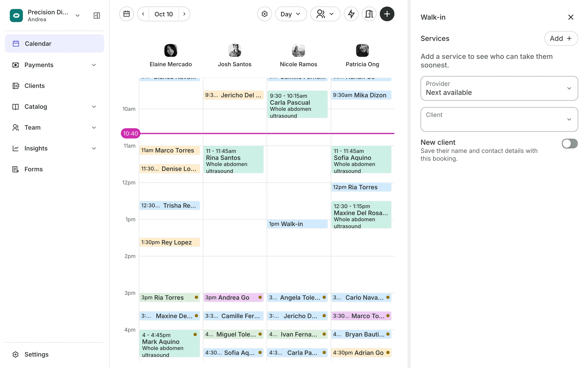The width and height of the screenshot is (588, 368).
Task: Open Settings in the sidebar
Action: [x=55, y=354]
